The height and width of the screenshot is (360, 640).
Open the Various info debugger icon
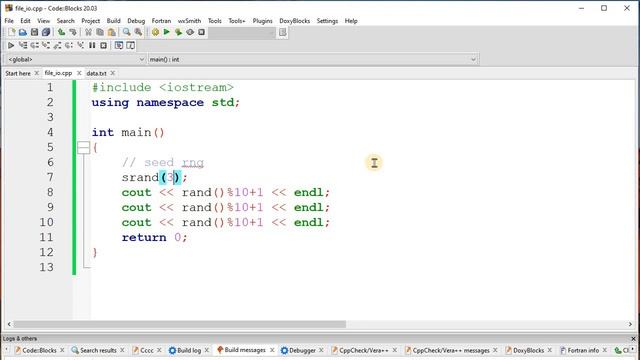pos(130,45)
